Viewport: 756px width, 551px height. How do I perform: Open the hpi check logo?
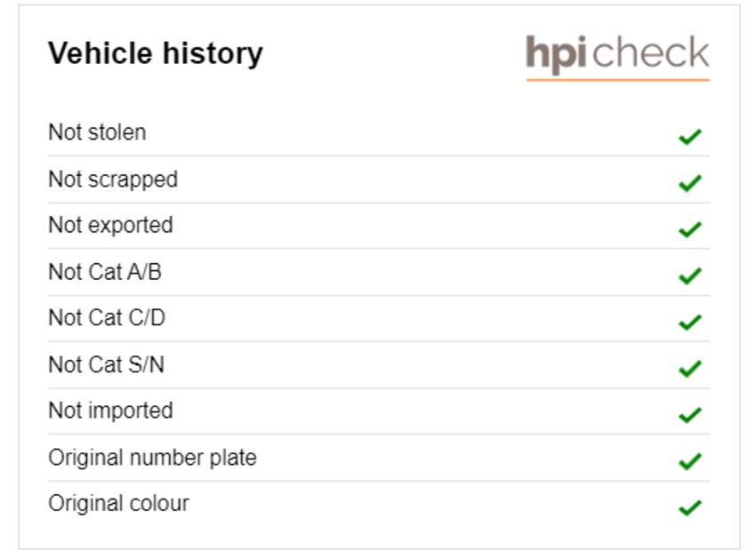coord(617,57)
